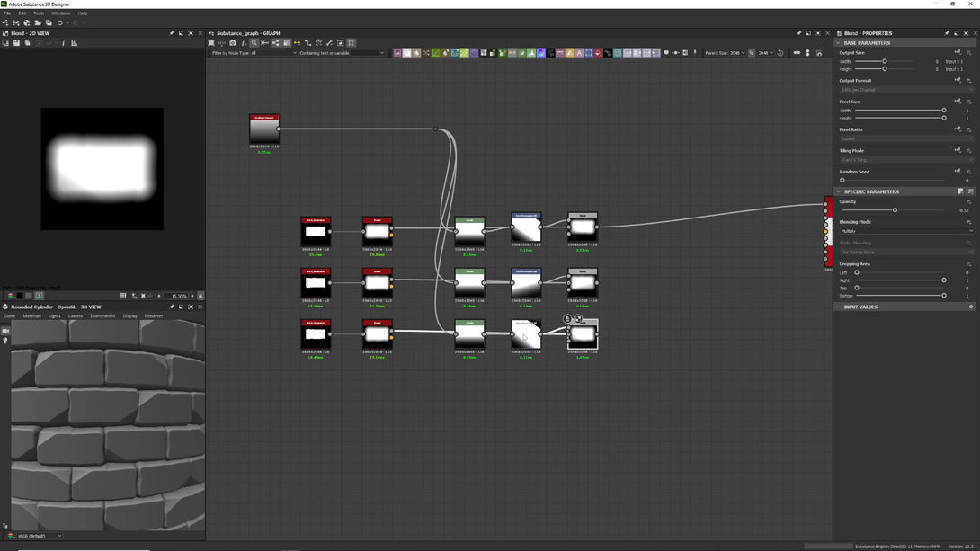Viewport: 980px width, 551px height.
Task: Toggle the grid overlay icon in 2D view footer
Action: (123, 296)
